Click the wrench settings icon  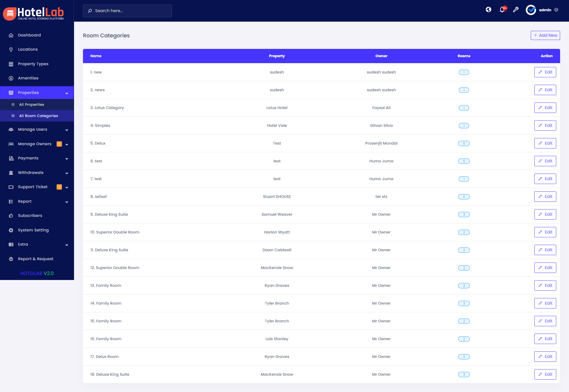[516, 10]
